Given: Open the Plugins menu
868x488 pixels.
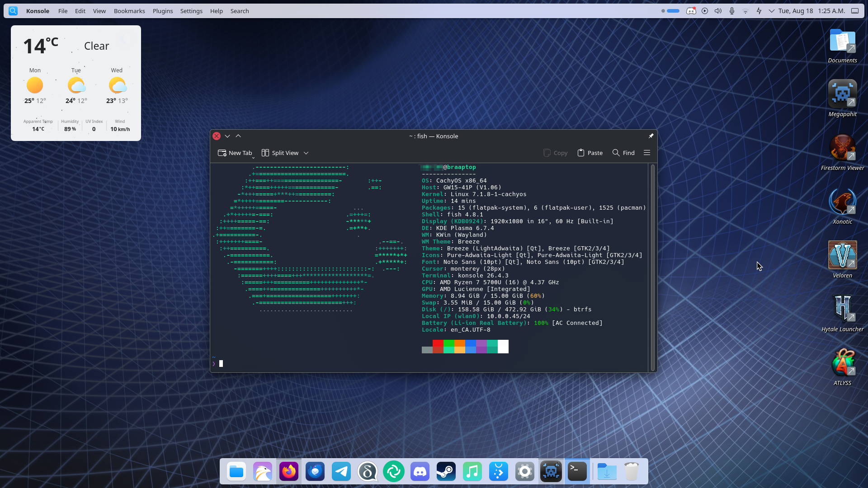Looking at the screenshot, I should coord(163,11).
